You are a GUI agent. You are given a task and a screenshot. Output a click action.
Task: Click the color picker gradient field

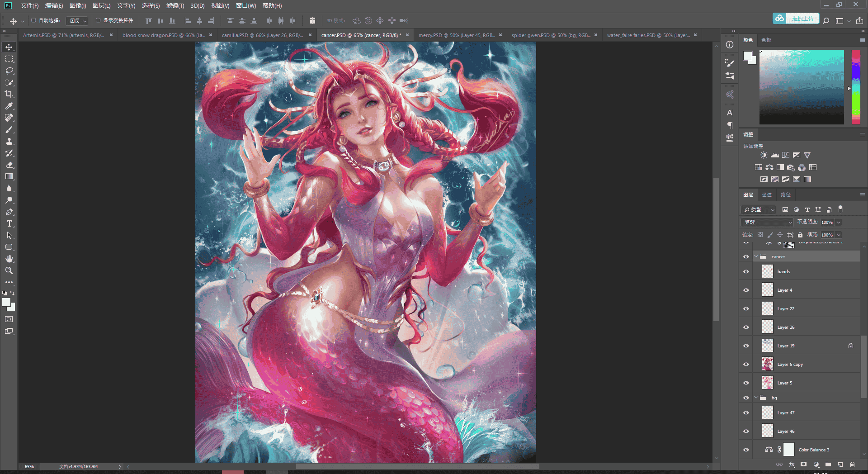pyautogui.click(x=802, y=87)
